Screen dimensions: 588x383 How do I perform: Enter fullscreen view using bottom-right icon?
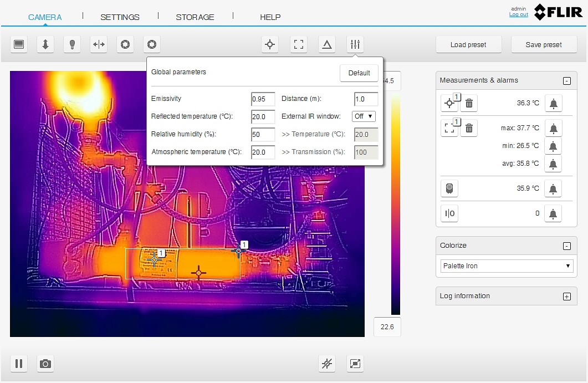[355, 364]
